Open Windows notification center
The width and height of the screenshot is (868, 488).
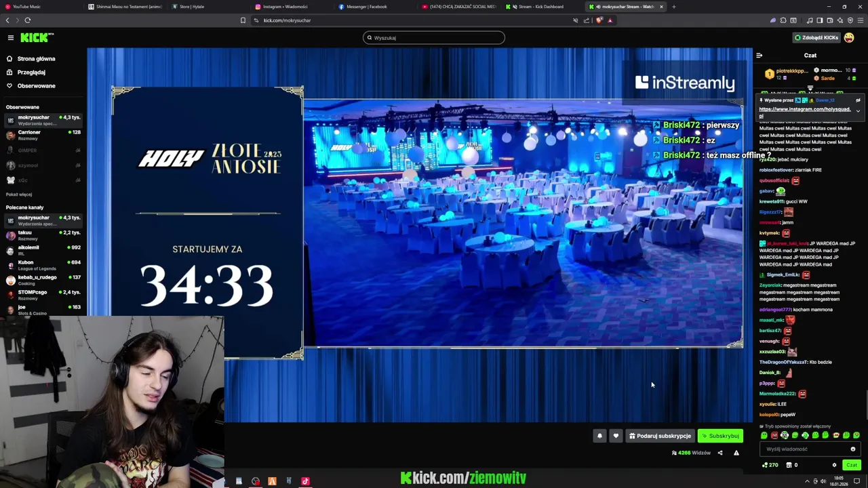point(856,481)
